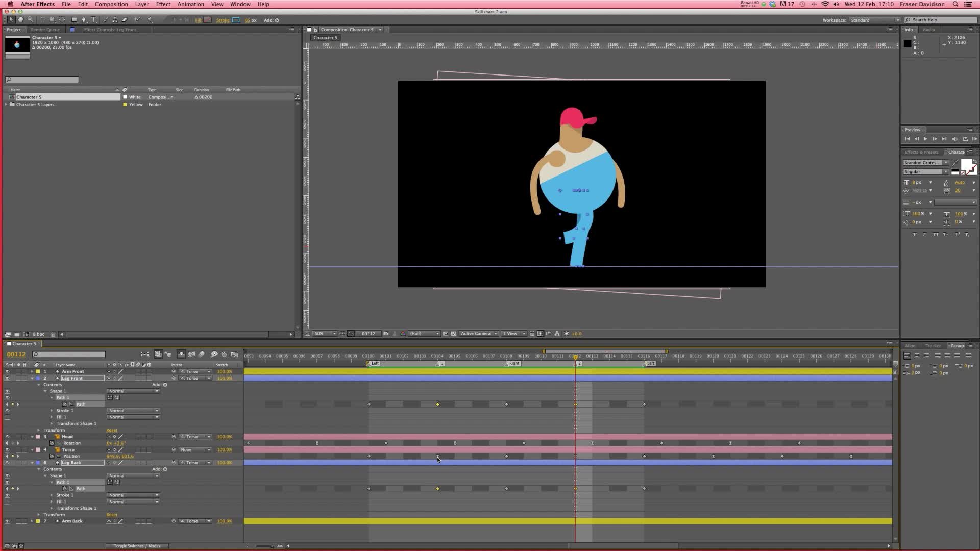Expand the Arm Front layer properties
The height and width of the screenshot is (551, 980).
(x=32, y=371)
